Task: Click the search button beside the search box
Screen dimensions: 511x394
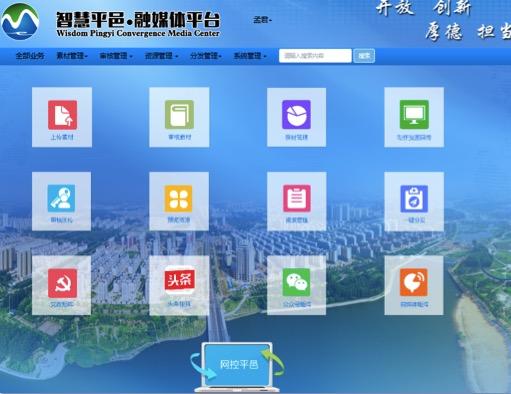Action: [364, 56]
